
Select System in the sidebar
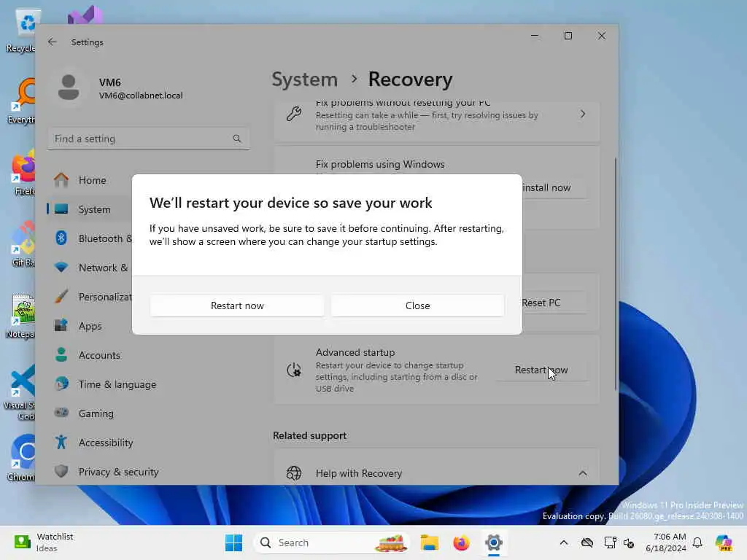click(90, 209)
